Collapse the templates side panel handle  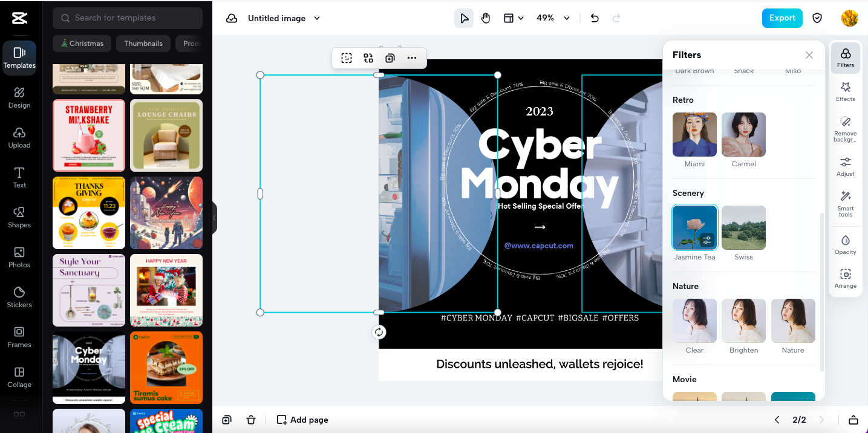214,218
